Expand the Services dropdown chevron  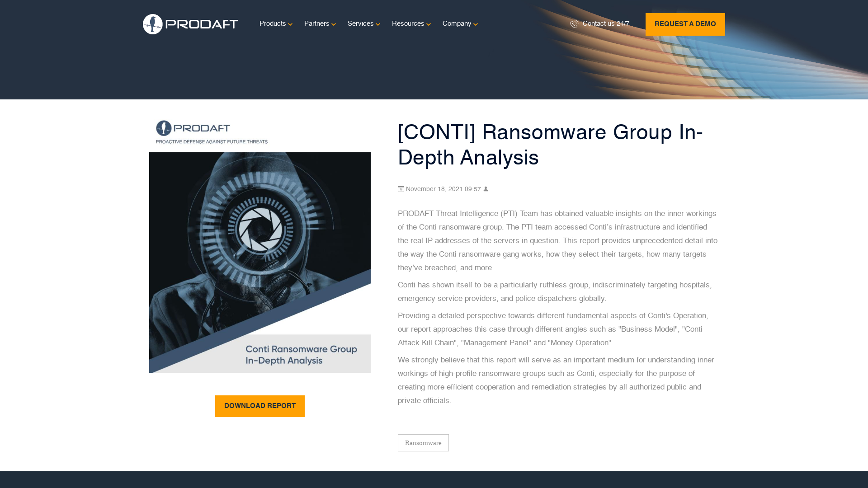click(x=378, y=24)
